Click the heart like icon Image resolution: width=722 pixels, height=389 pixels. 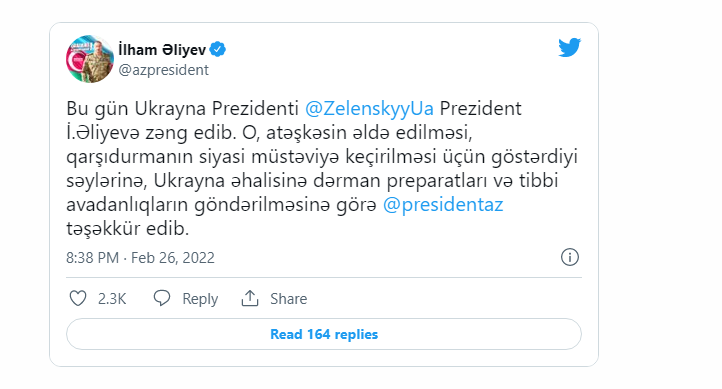pos(78,298)
